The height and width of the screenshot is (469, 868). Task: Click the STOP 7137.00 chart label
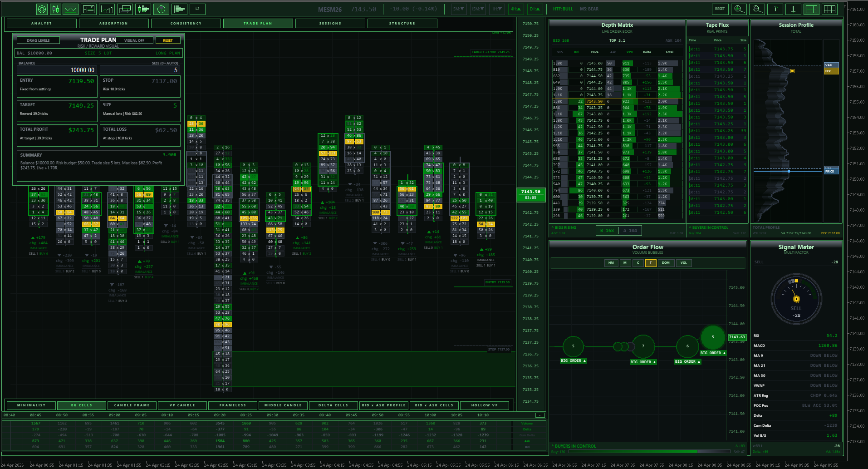[x=499, y=350]
